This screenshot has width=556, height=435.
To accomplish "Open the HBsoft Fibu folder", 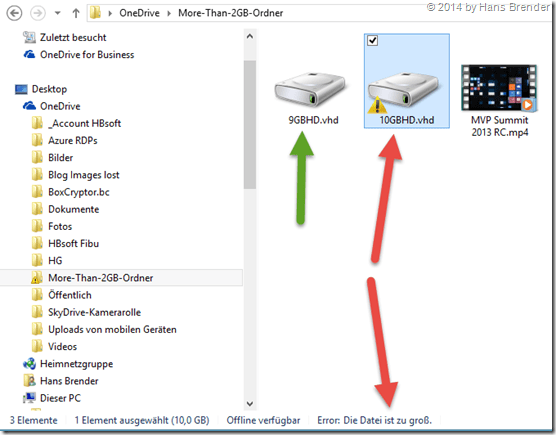I will click(73, 244).
